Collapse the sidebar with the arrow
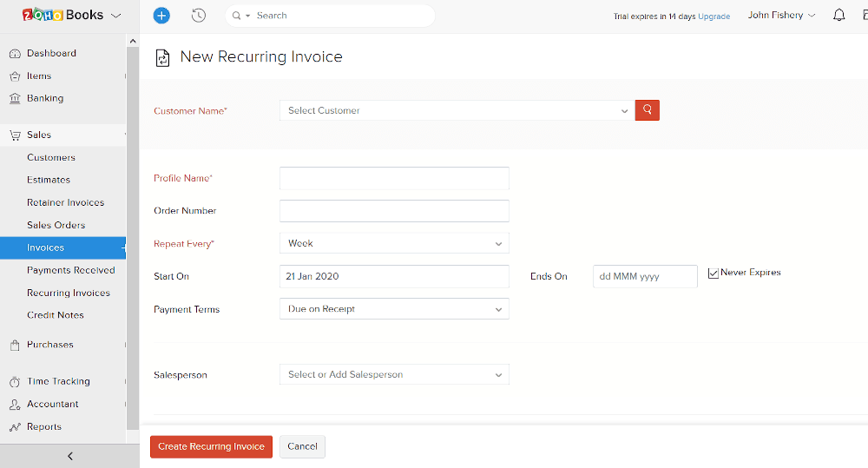 69,457
